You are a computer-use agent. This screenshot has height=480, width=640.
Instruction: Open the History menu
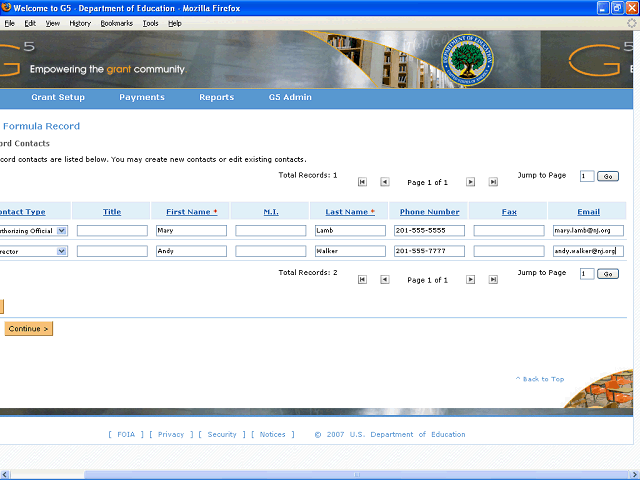coord(80,23)
